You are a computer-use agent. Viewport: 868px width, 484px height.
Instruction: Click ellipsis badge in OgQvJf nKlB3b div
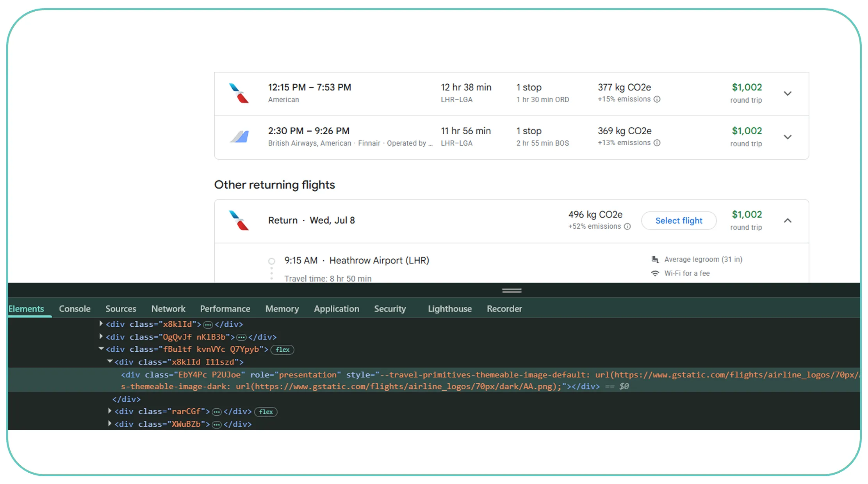242,337
